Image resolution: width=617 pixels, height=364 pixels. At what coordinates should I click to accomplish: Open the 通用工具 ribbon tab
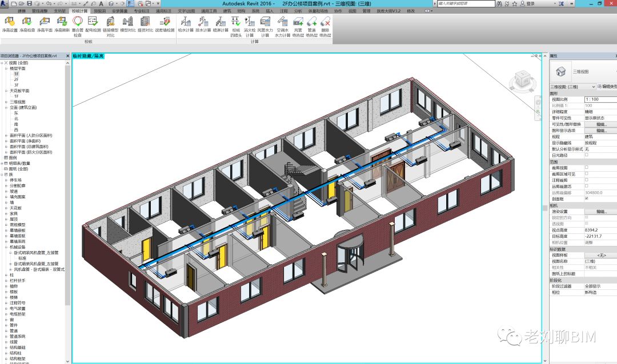tap(209, 11)
